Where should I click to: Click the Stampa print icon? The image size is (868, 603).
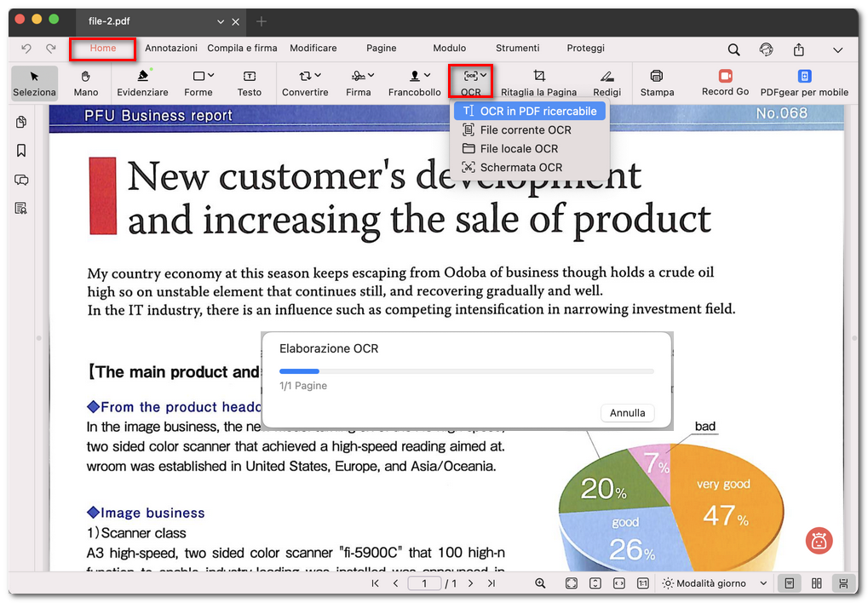coord(657,83)
